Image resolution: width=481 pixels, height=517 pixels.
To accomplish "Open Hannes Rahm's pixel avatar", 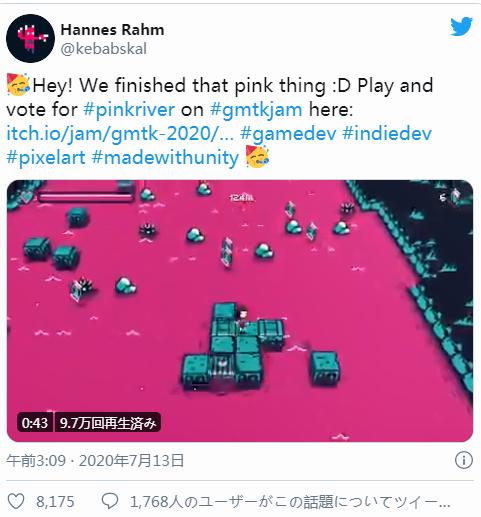I will pyautogui.click(x=30, y=38).
